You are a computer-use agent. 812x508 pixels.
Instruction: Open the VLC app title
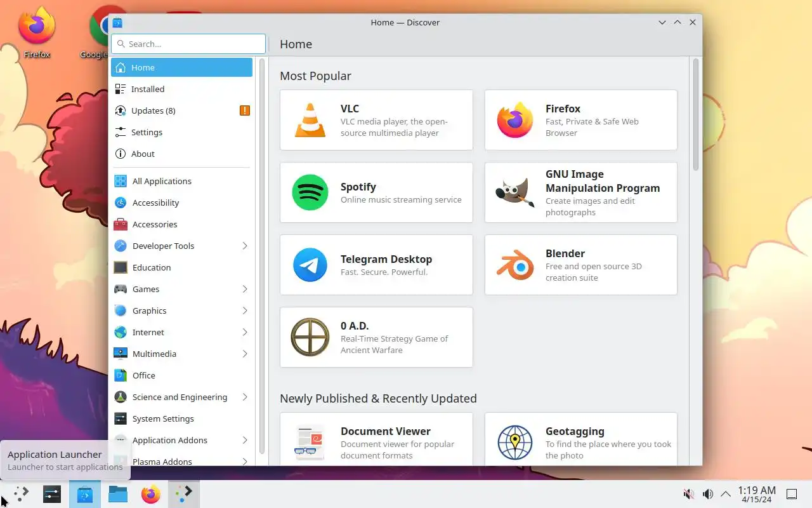(x=350, y=109)
